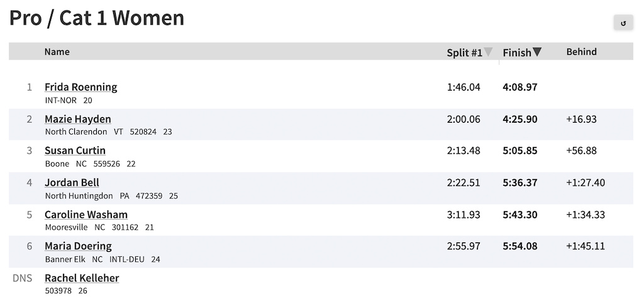
Task: Click Caroline Washam's split 3:11.93
Action: click(x=464, y=215)
